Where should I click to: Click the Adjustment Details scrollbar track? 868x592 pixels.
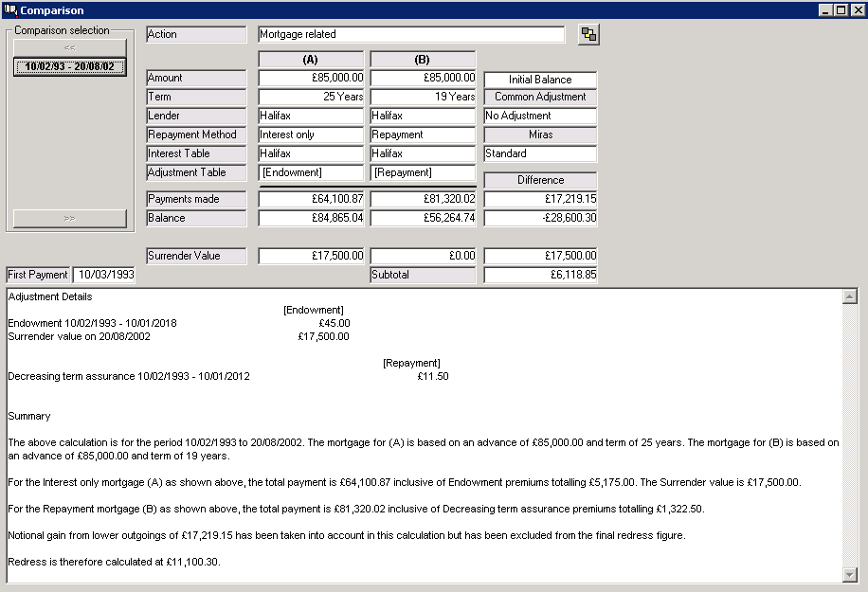(x=850, y=436)
